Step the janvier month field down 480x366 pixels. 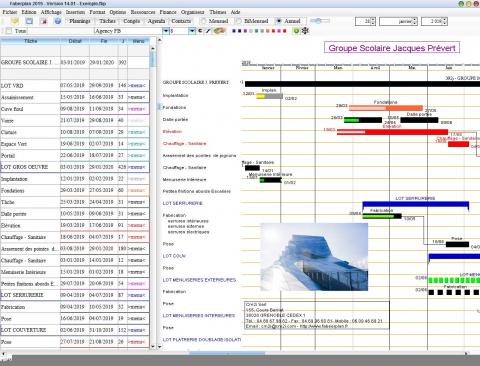click(415, 23)
